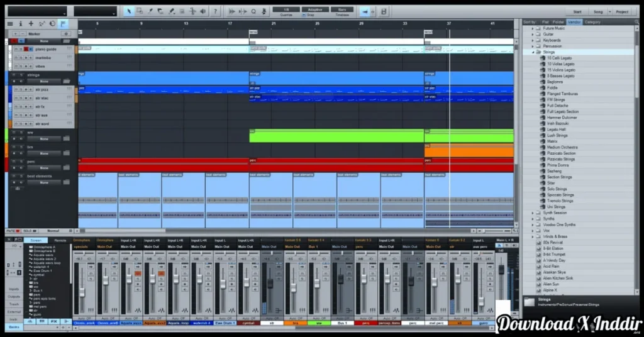The height and width of the screenshot is (337, 644).
Task: Expand the Winds & Brass folder
Action: tap(533, 237)
